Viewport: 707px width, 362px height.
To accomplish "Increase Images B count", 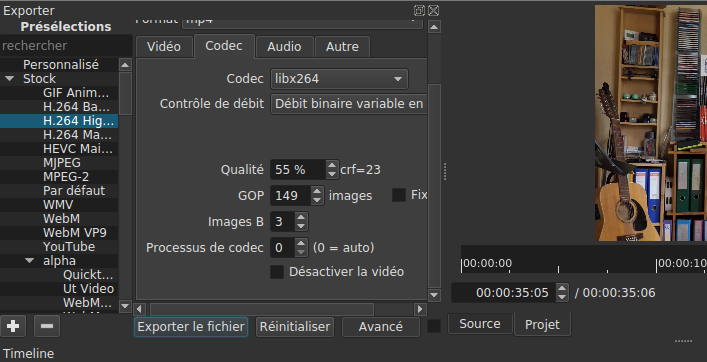I will pyautogui.click(x=301, y=217).
